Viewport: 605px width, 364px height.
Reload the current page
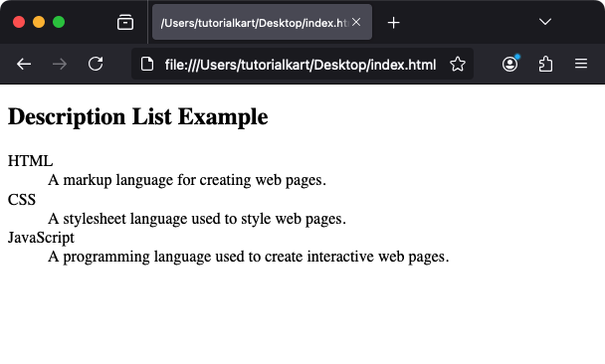[x=96, y=64]
